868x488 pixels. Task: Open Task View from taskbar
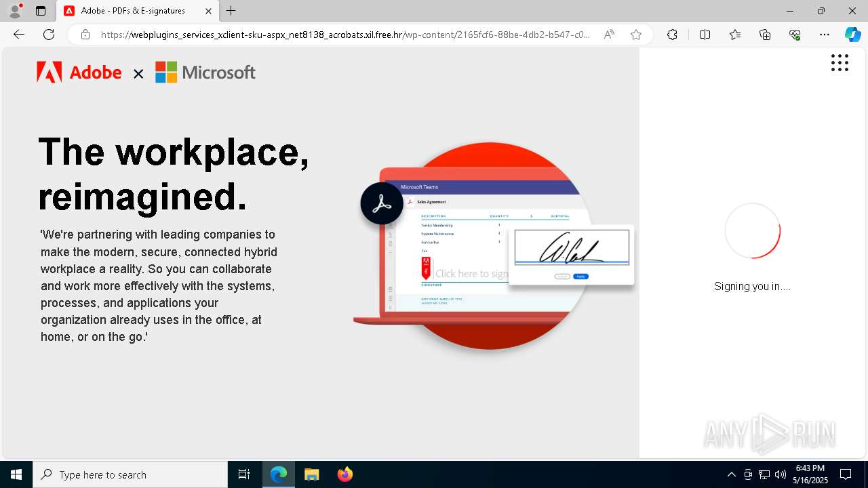pos(244,474)
